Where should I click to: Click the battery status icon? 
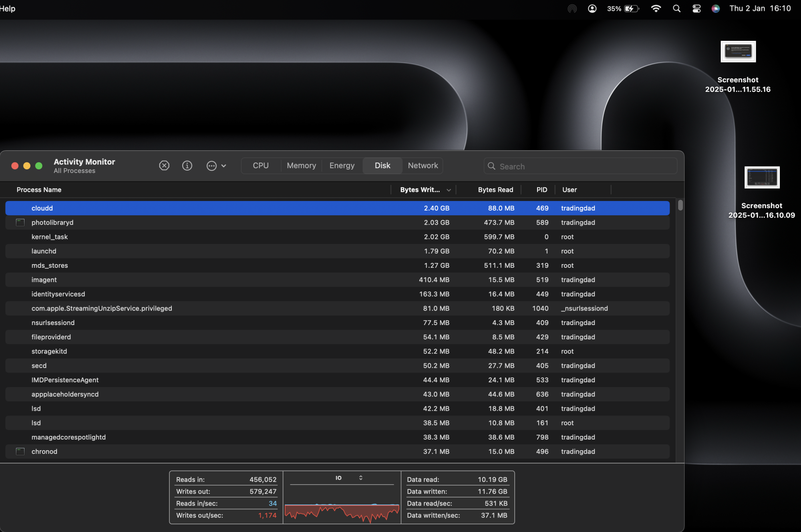[632, 8]
